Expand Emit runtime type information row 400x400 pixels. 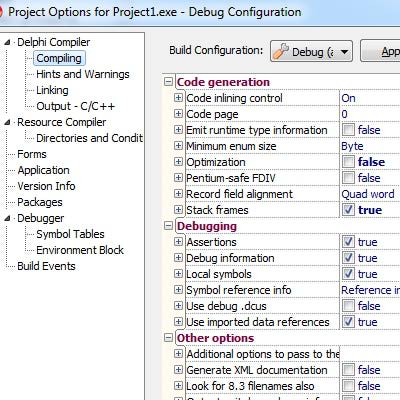(x=178, y=130)
